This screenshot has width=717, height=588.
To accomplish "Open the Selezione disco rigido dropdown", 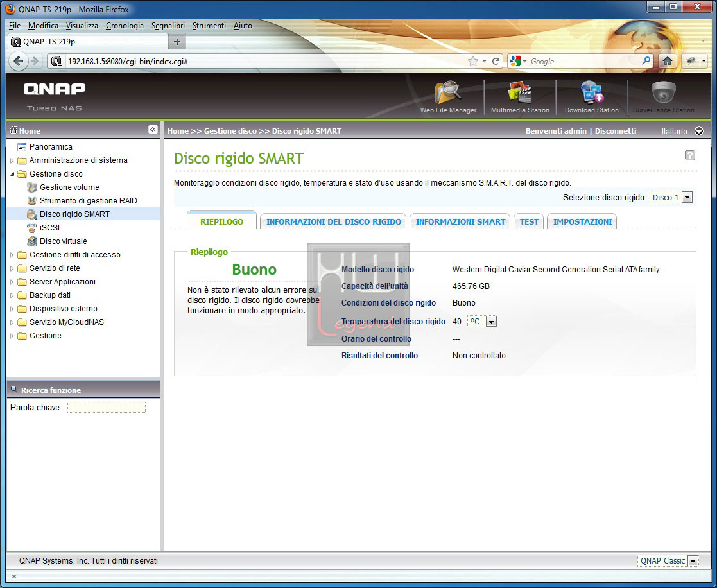I will pos(671,197).
